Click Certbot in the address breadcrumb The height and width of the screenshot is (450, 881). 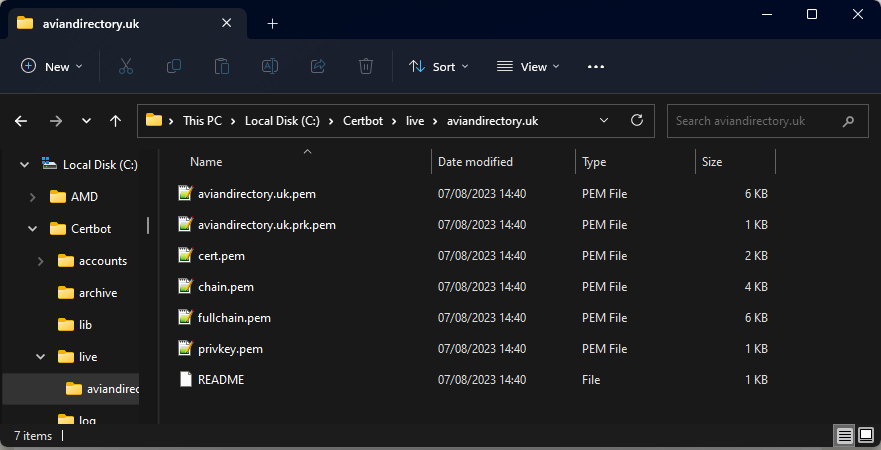coord(362,121)
